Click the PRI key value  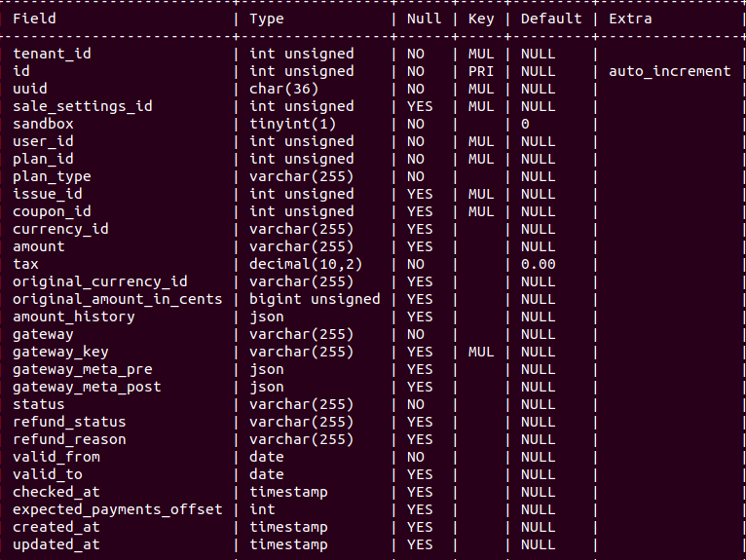(481, 71)
